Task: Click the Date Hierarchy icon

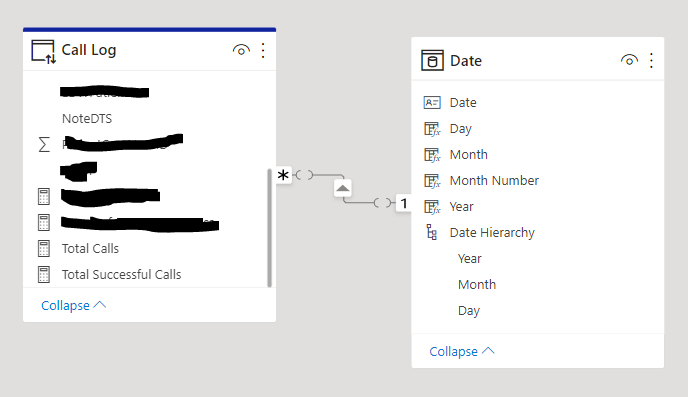Action: 432,232
